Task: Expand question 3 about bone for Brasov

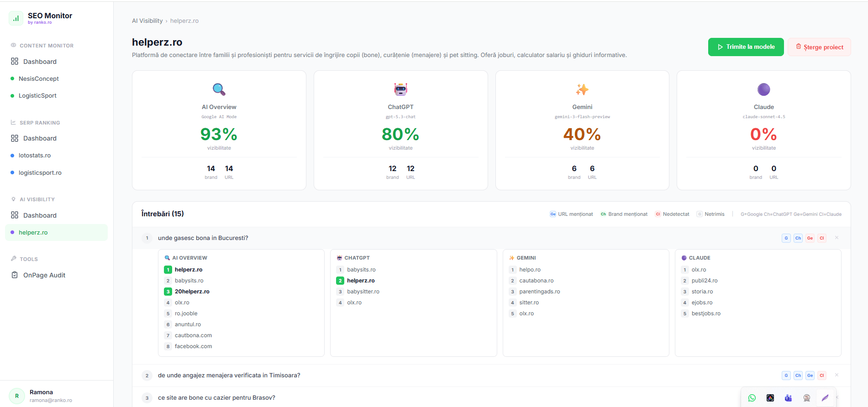Action: [216, 398]
